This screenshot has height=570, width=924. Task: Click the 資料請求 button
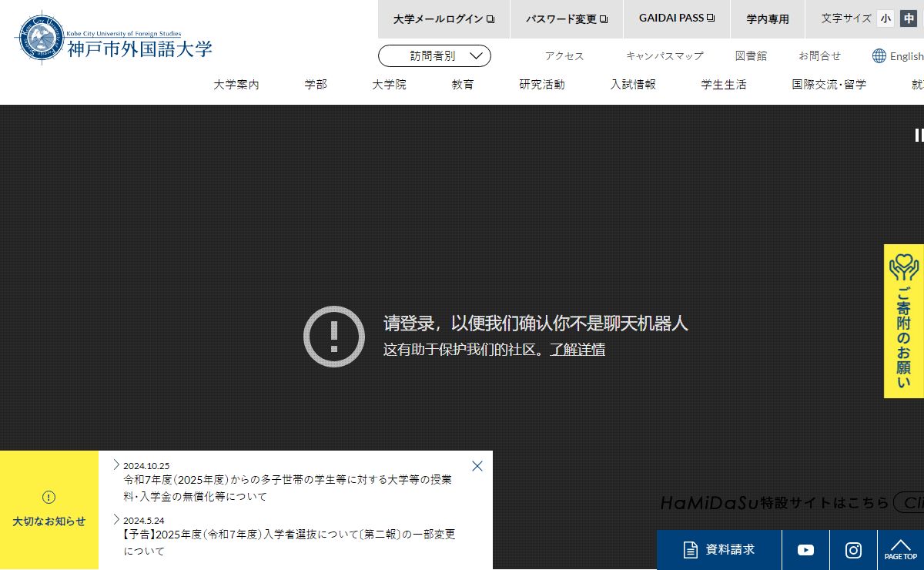[719, 550]
